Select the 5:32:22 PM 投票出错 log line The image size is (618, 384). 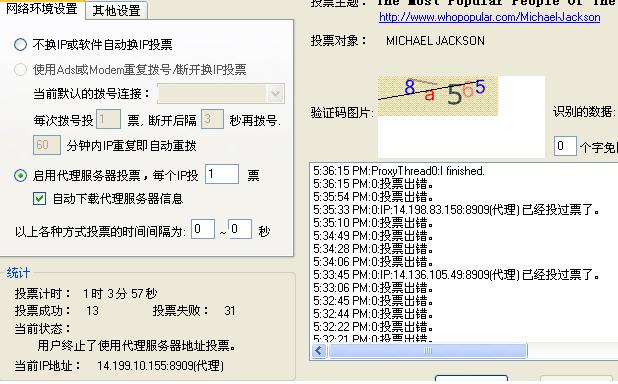[373, 327]
